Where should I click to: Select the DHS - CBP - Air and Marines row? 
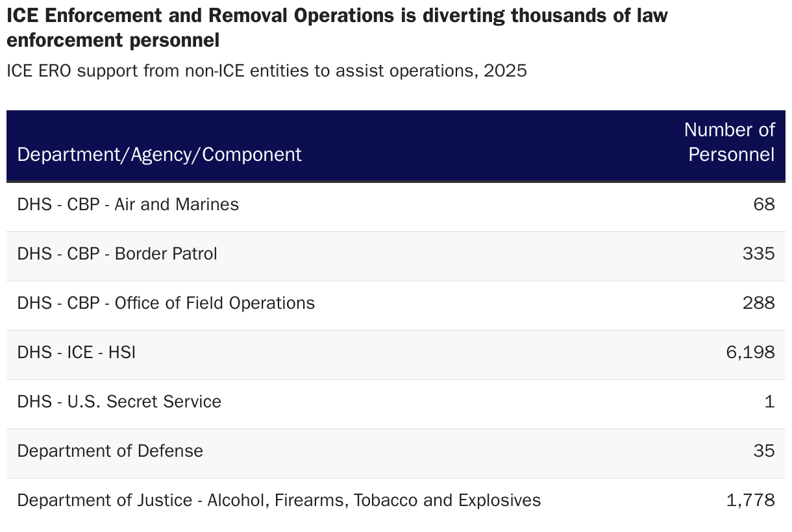pyautogui.click(x=128, y=204)
